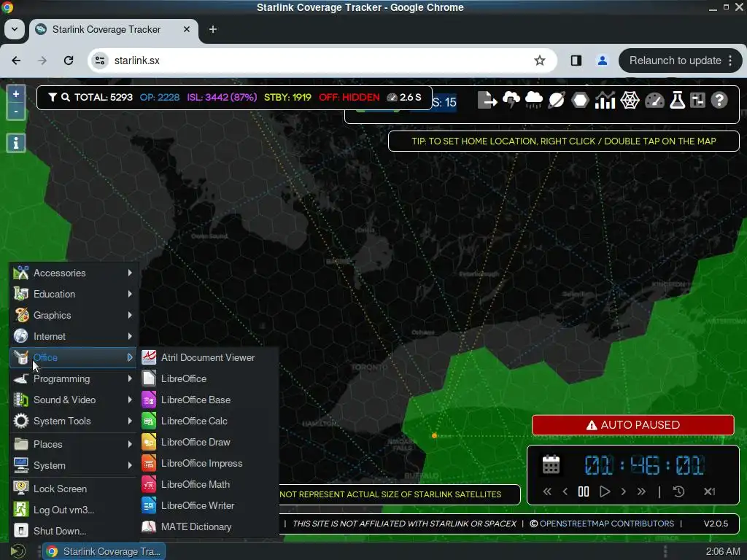Launch LibreOffice Calc
The width and height of the screenshot is (747, 560).
208,421
